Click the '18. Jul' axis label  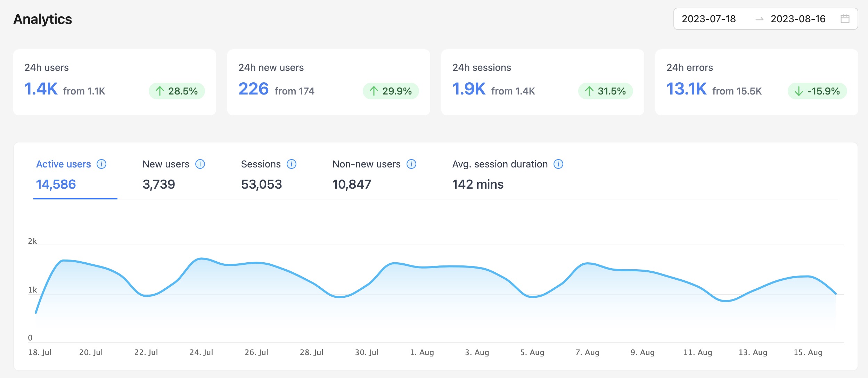pos(40,352)
